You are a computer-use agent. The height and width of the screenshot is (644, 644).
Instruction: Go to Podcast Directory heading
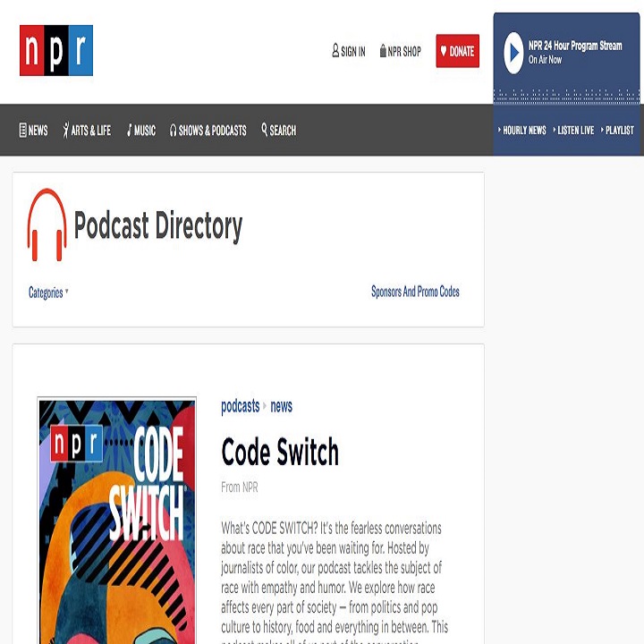click(x=157, y=225)
